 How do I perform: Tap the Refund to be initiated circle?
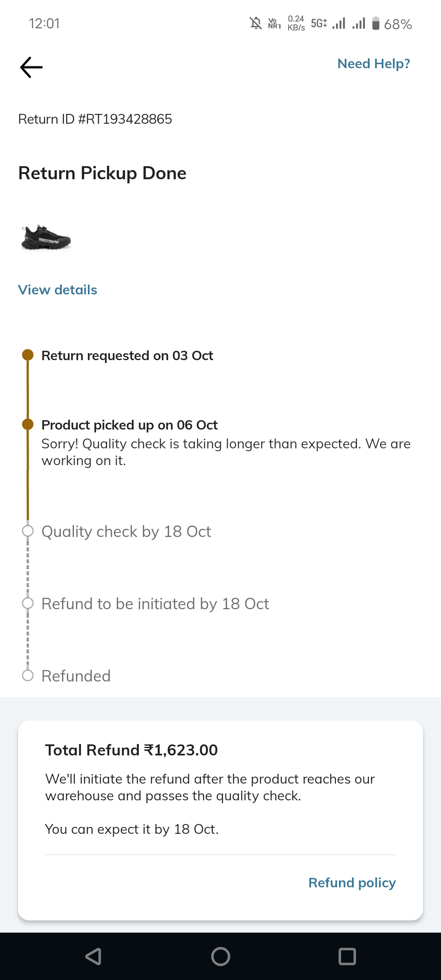coord(28,604)
